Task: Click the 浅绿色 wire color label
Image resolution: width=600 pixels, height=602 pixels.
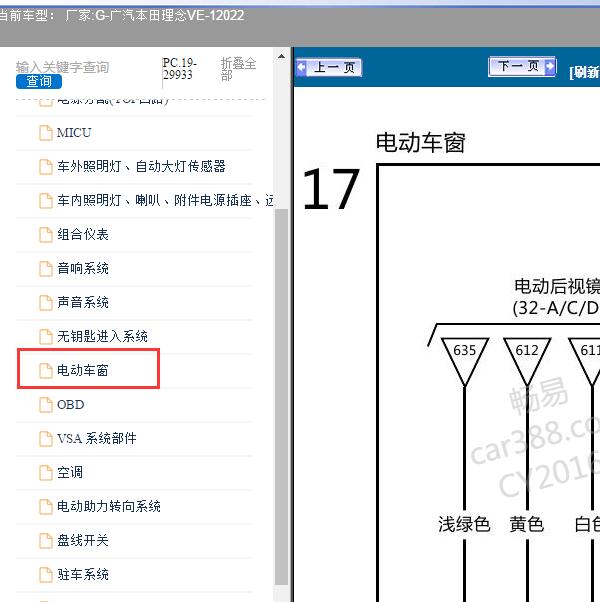Action: click(x=464, y=524)
